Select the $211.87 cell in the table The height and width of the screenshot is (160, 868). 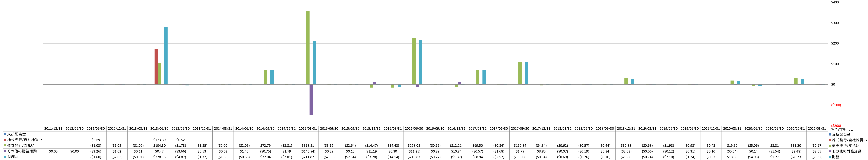pyautogui.click(x=308, y=157)
